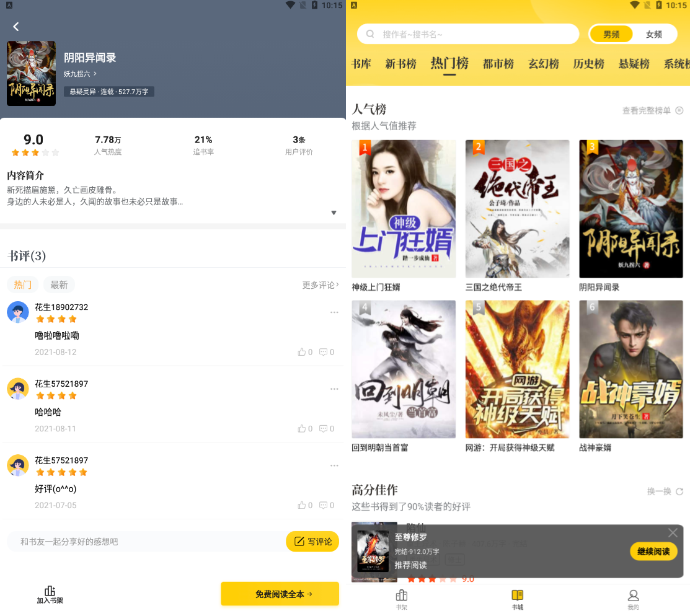
Task: Click the 加入书架 bookshelf icon
Action: coord(50,591)
